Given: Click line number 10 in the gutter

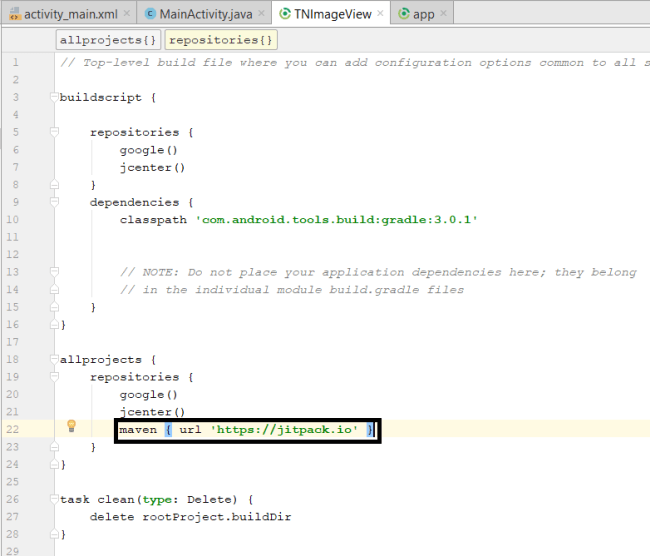Looking at the screenshot, I should point(12,219).
